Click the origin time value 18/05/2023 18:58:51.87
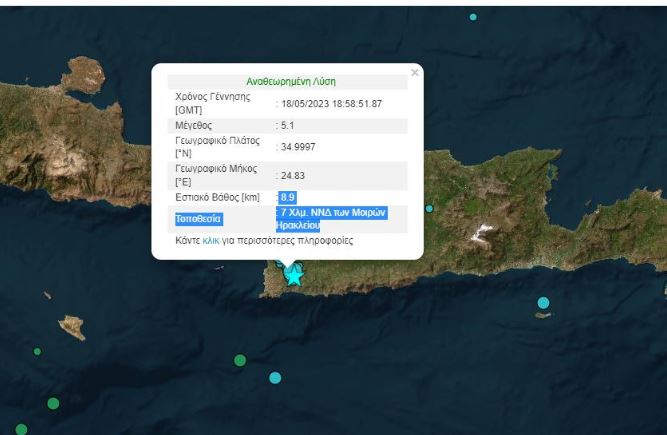Image resolution: width=667 pixels, height=435 pixels. click(x=331, y=103)
